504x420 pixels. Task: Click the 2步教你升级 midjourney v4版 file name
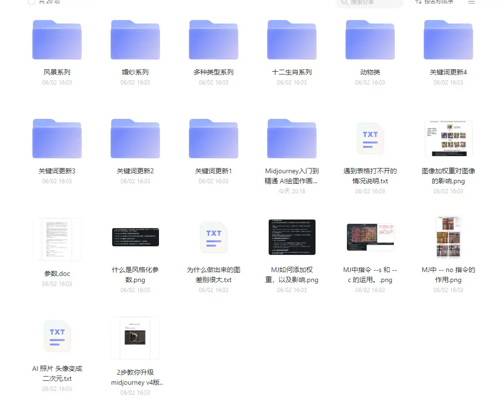[135, 378]
